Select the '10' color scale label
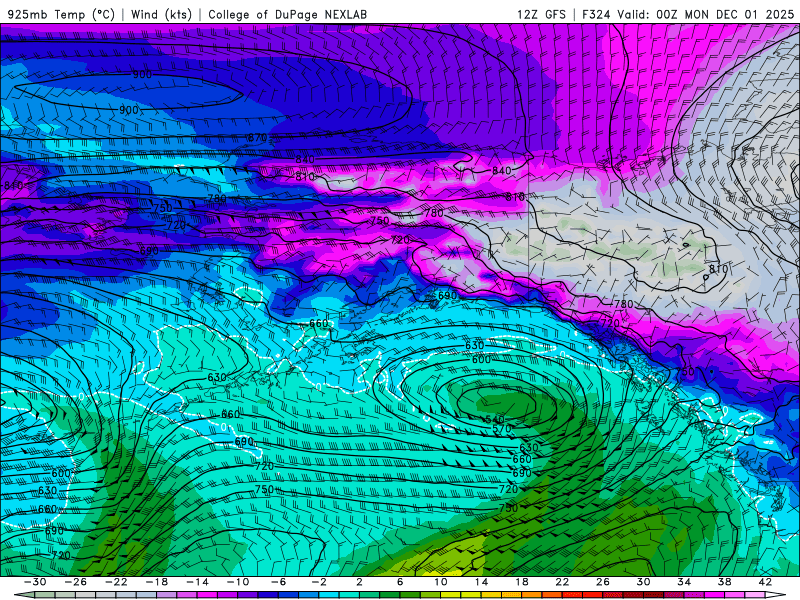The image size is (800, 600). pyautogui.click(x=441, y=582)
